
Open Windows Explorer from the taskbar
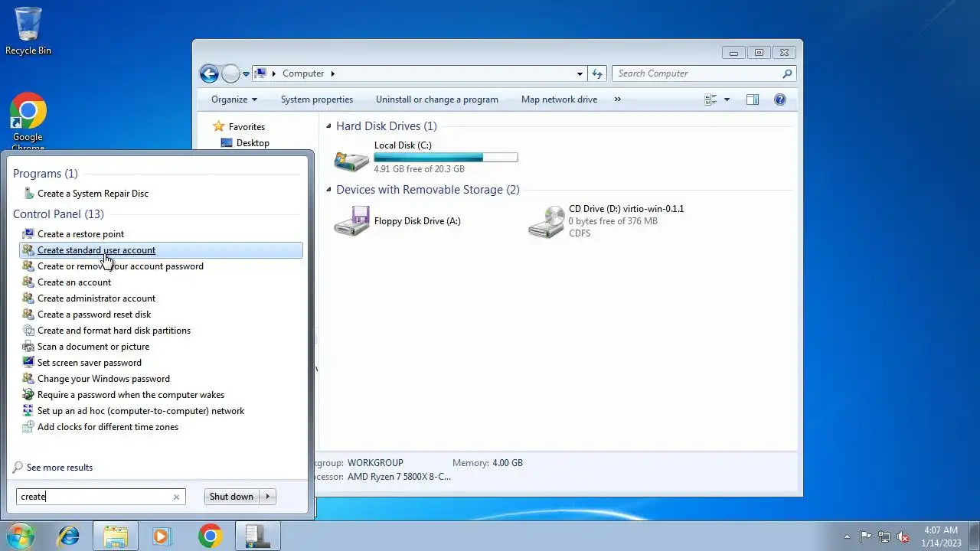(x=116, y=536)
